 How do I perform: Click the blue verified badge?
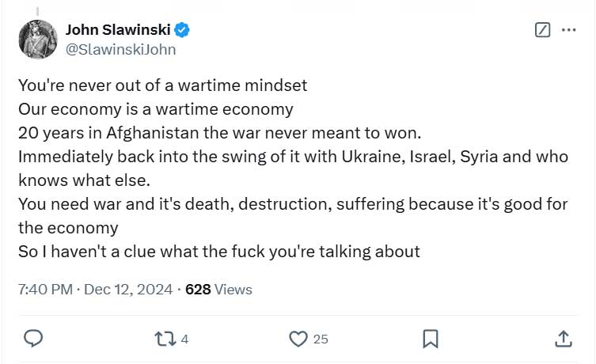[182, 31]
